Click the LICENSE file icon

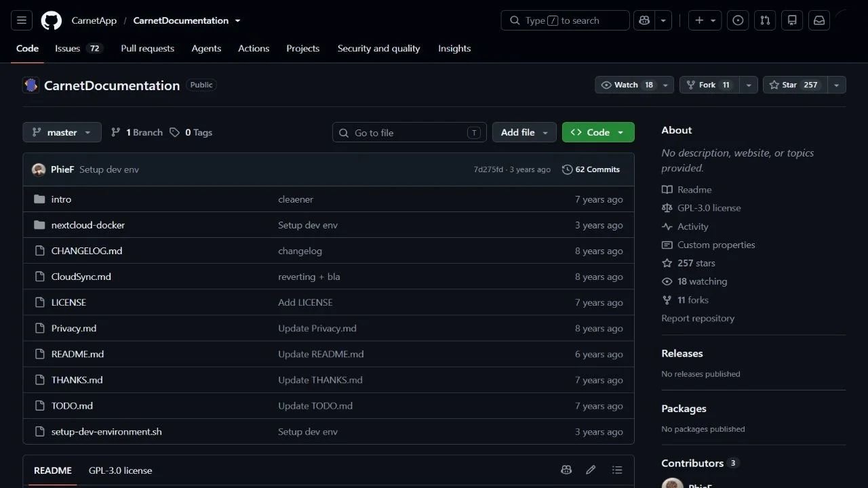point(39,302)
